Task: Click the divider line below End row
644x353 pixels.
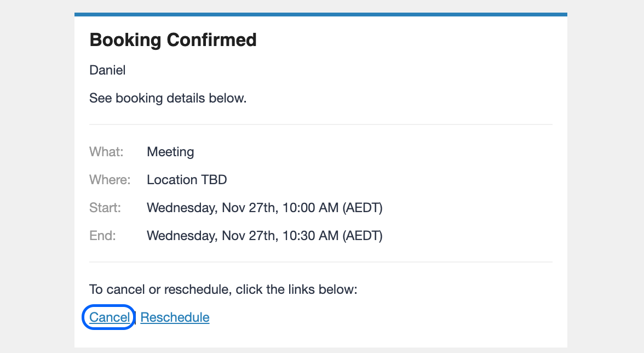Action: (321, 262)
